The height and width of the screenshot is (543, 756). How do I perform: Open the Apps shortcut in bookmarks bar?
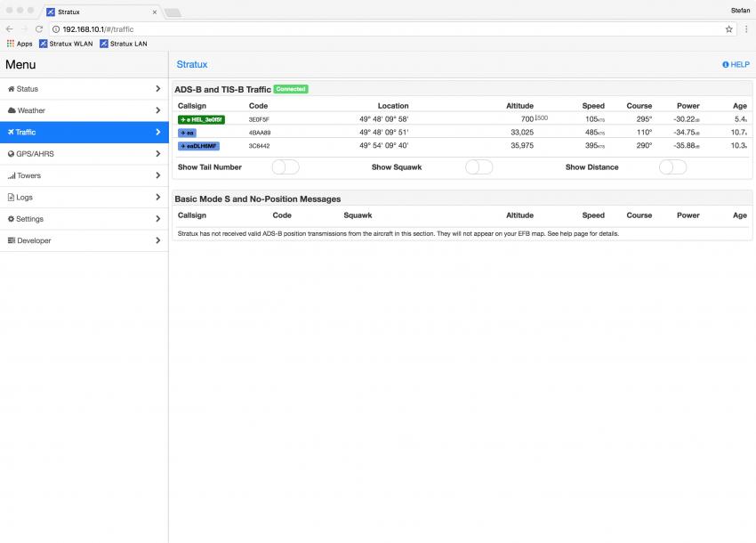coord(20,44)
